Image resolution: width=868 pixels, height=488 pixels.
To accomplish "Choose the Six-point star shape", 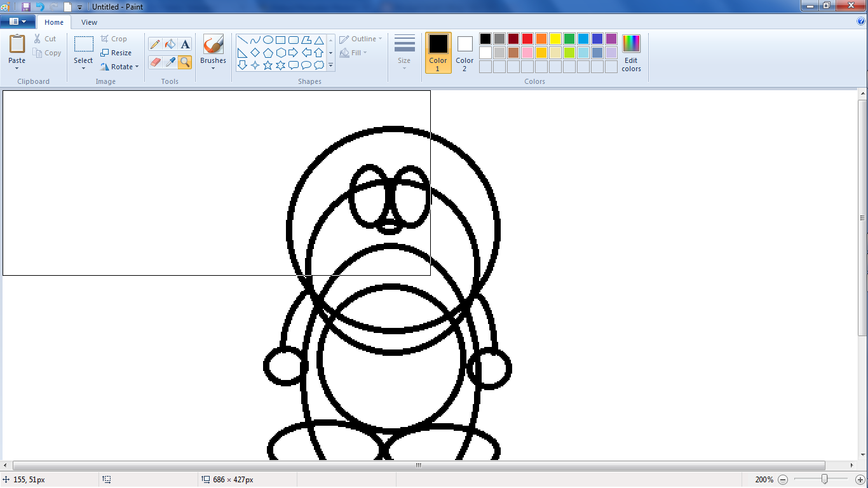I will pos(280,65).
